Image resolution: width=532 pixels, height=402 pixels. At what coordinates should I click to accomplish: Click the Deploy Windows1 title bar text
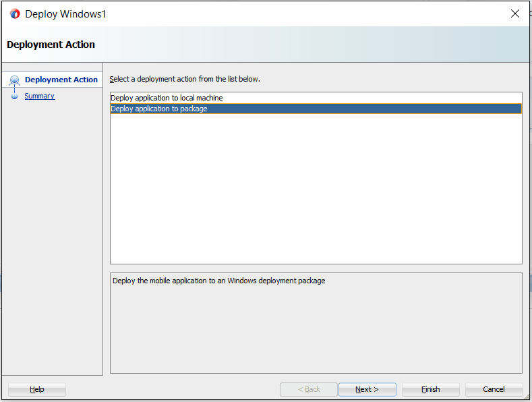click(x=65, y=14)
